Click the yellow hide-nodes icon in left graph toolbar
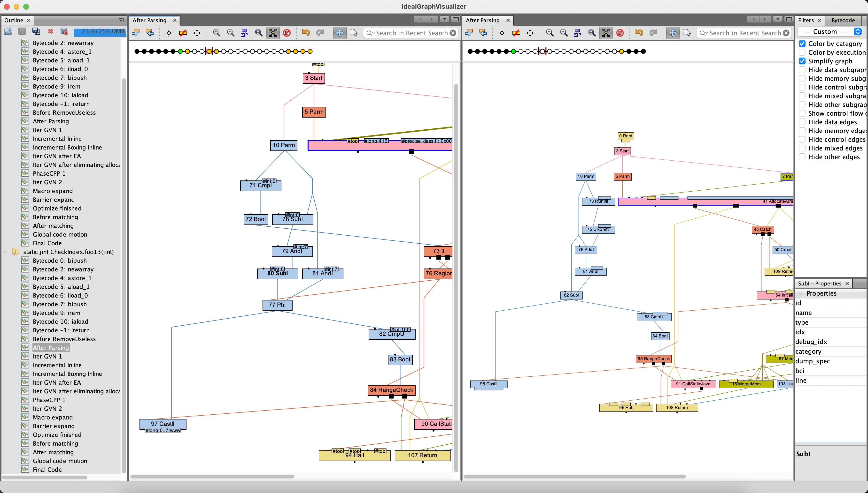 tap(183, 33)
